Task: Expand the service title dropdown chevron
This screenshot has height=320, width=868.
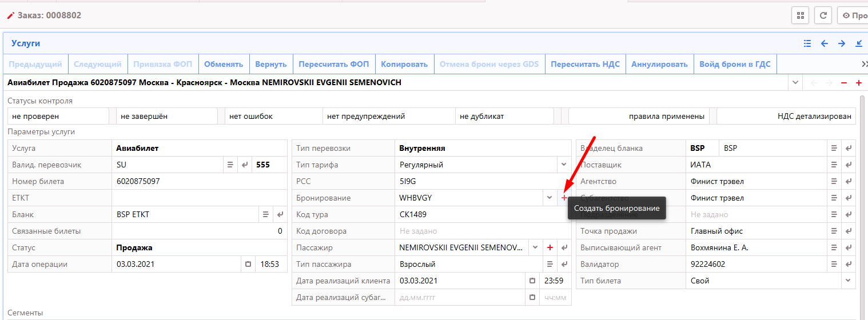Action: point(795,83)
